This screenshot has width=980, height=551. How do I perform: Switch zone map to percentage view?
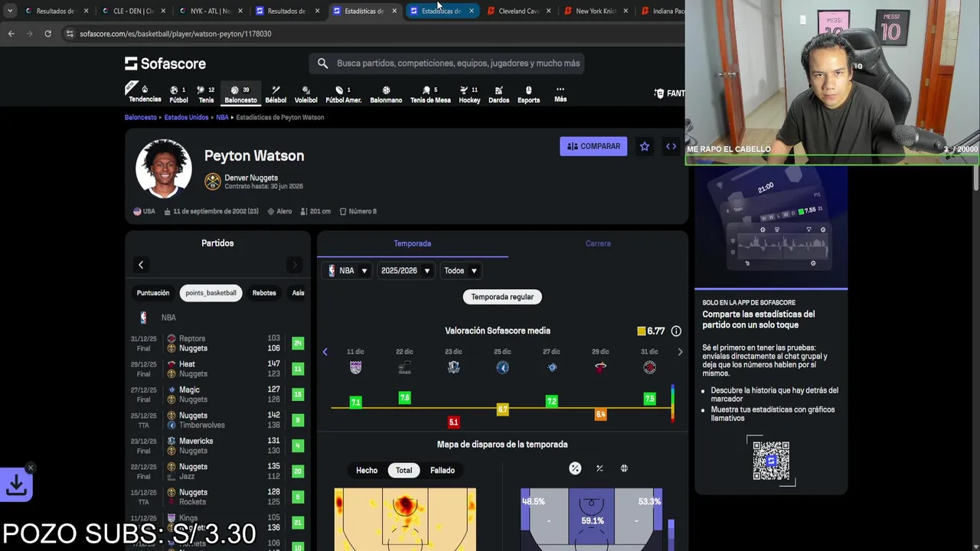[575, 468]
